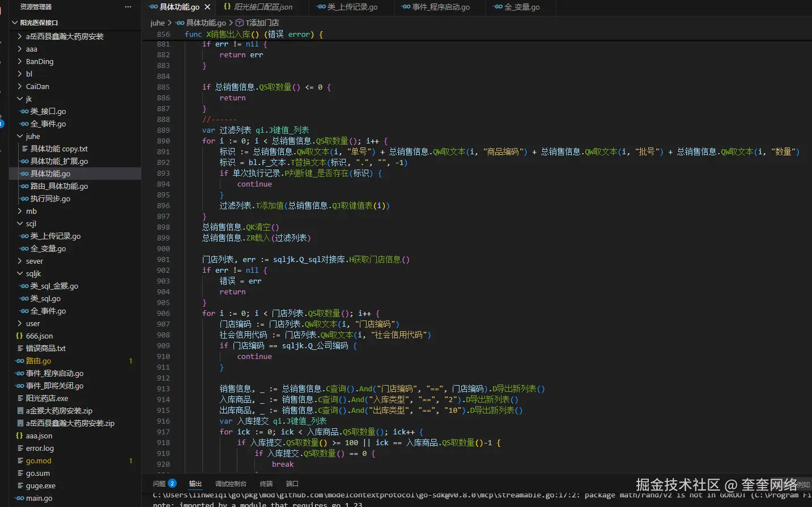Click the juhe breadcrumb segment

click(158, 23)
